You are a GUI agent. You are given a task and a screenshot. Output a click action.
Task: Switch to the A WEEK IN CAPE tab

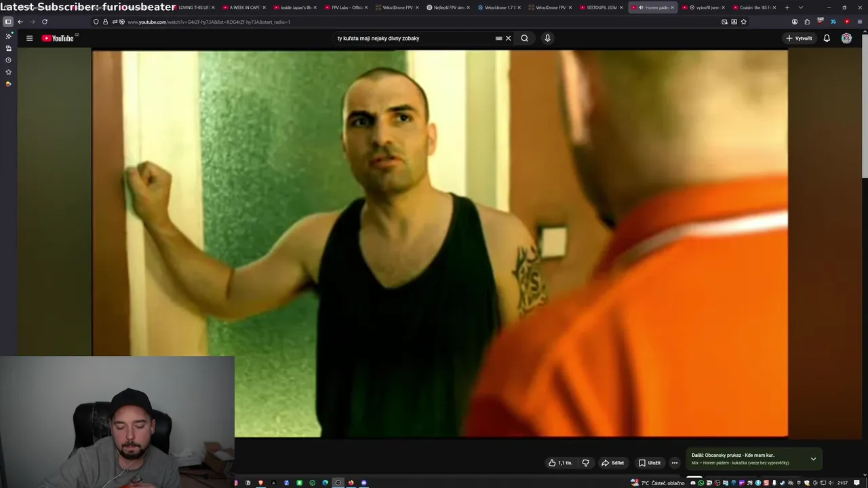[x=244, y=7]
